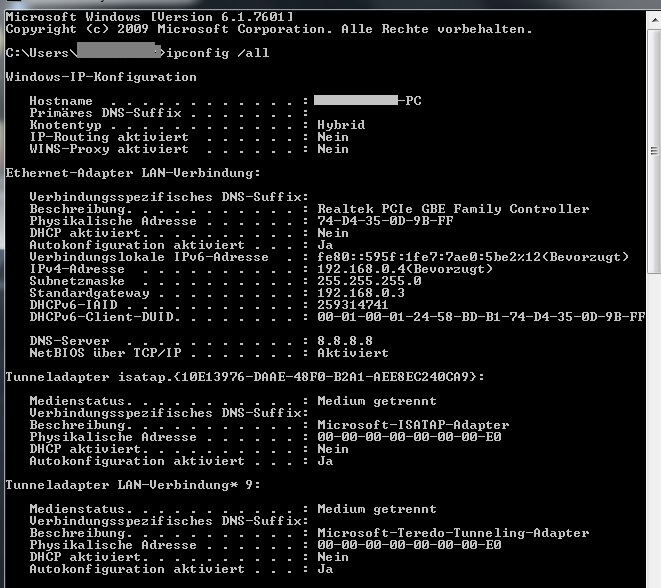Click 'Tunneladapter LAN-Verbindung* 9:' heading

[x=133, y=485]
